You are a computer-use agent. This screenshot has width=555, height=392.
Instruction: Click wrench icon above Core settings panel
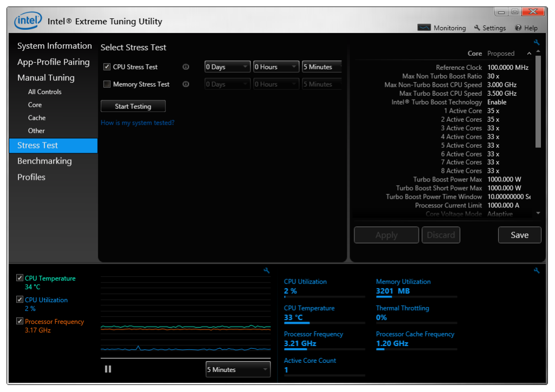coord(537,43)
